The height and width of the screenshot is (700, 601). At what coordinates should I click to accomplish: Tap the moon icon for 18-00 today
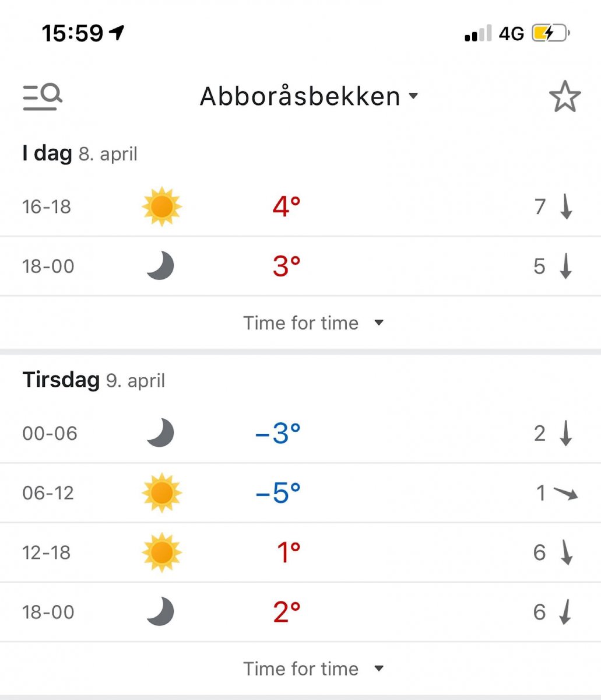(160, 266)
